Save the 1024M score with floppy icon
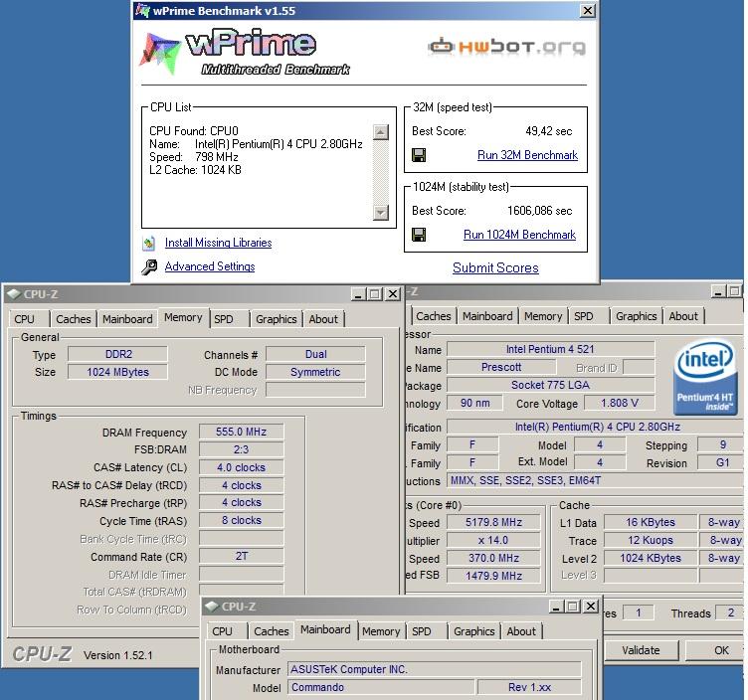Screen dimensions: 748x700 (x=419, y=235)
